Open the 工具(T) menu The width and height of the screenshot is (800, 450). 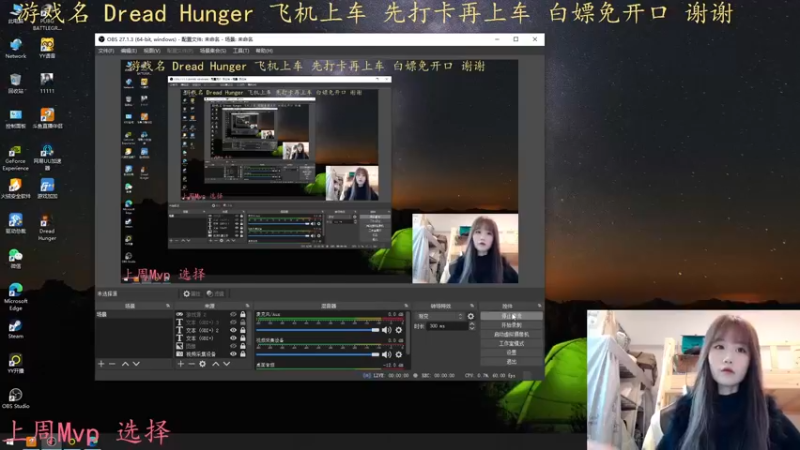point(241,51)
